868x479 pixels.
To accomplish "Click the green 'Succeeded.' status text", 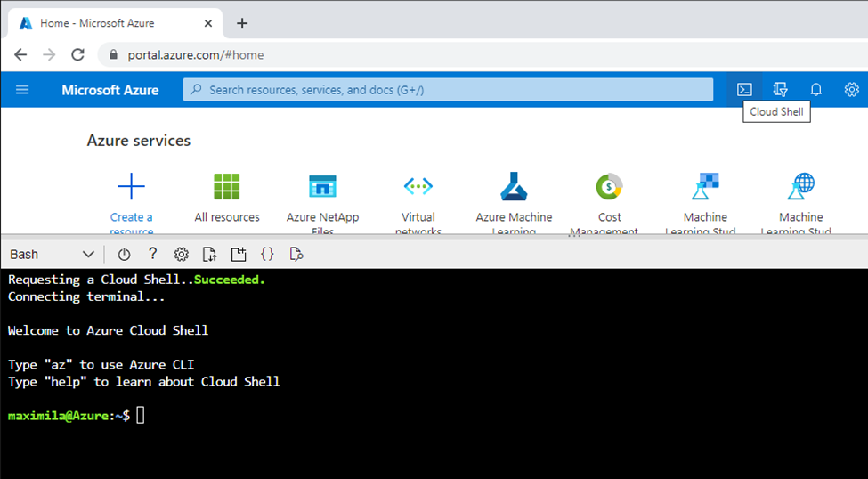I will click(x=230, y=280).
